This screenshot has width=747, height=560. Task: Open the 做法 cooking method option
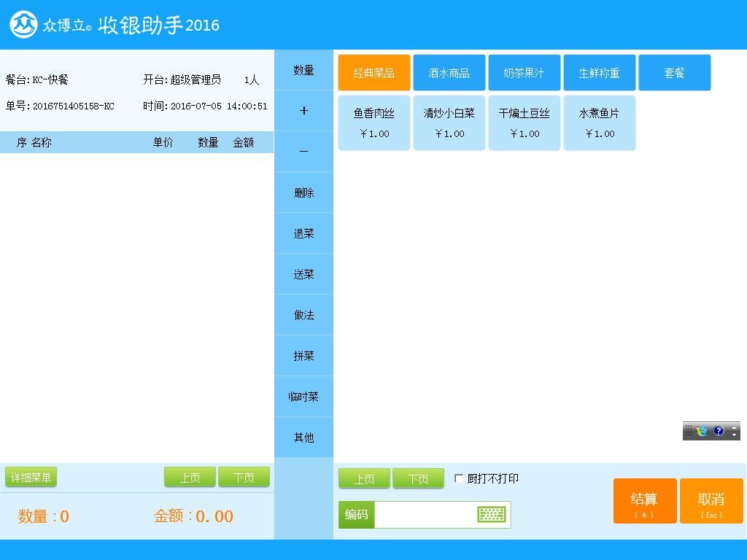pos(303,315)
